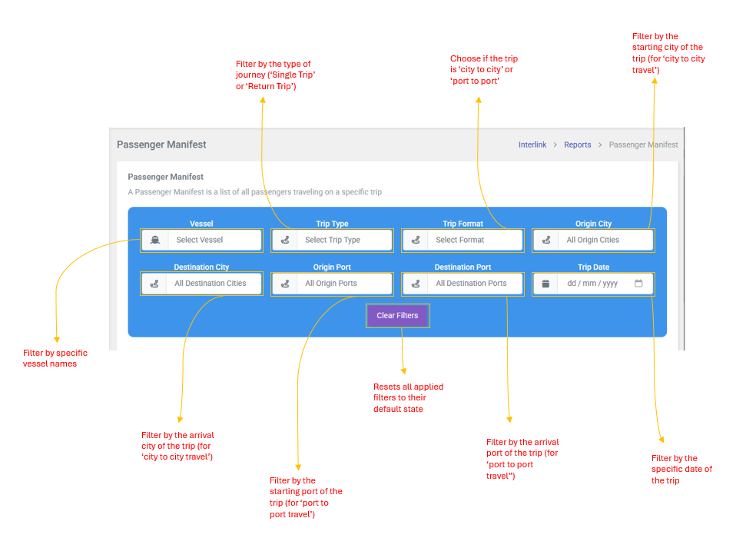Open the Select Format dropdown

tap(474, 240)
